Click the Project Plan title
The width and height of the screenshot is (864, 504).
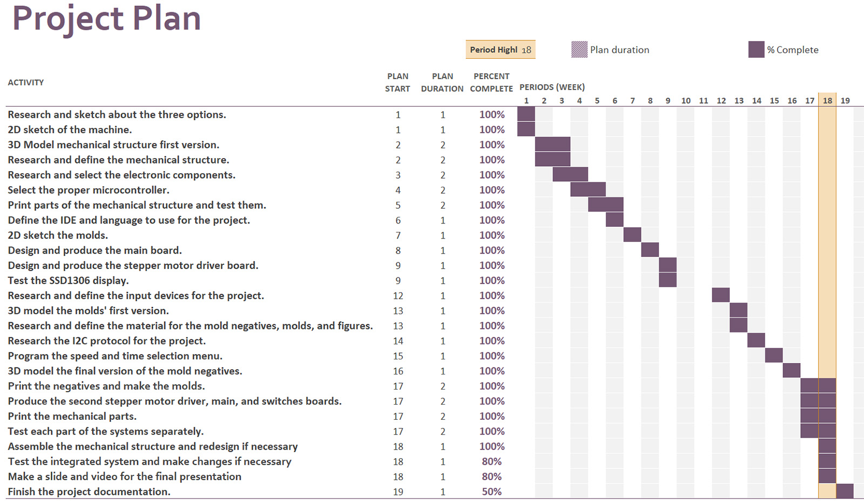click(106, 19)
